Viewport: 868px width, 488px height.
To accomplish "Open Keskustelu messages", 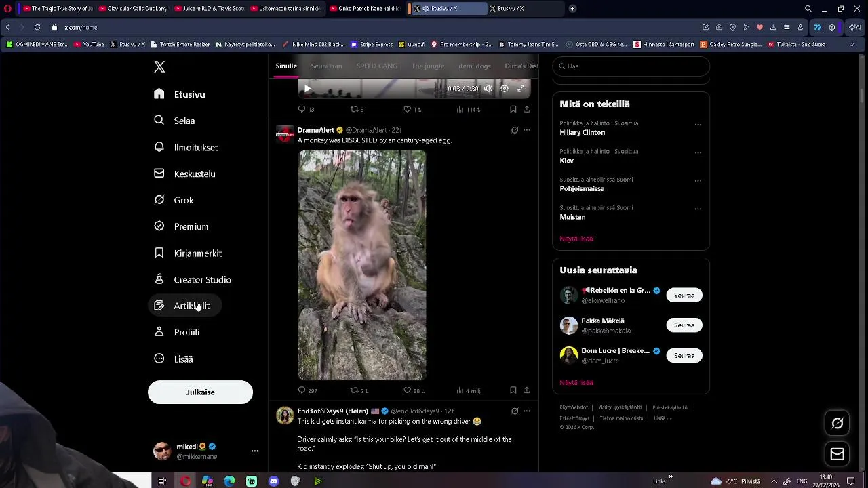I will tap(185, 174).
